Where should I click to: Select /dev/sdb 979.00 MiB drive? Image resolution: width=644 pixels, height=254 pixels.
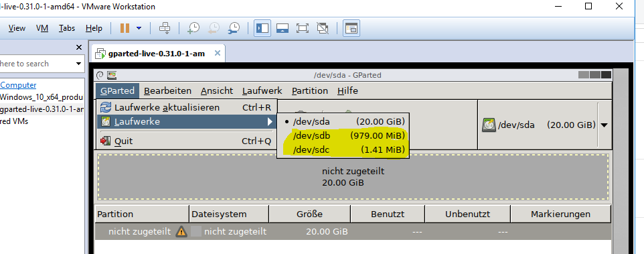click(343, 136)
